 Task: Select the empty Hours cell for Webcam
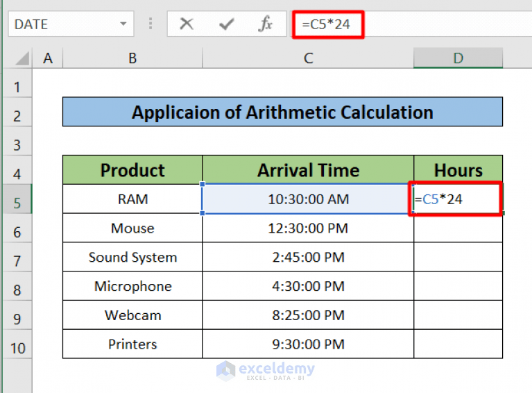(x=458, y=315)
